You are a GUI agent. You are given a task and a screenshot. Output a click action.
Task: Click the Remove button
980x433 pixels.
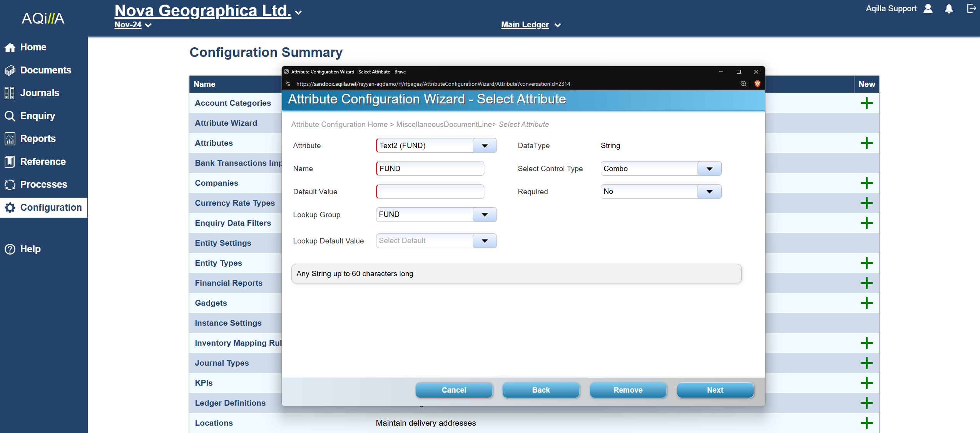pos(628,390)
